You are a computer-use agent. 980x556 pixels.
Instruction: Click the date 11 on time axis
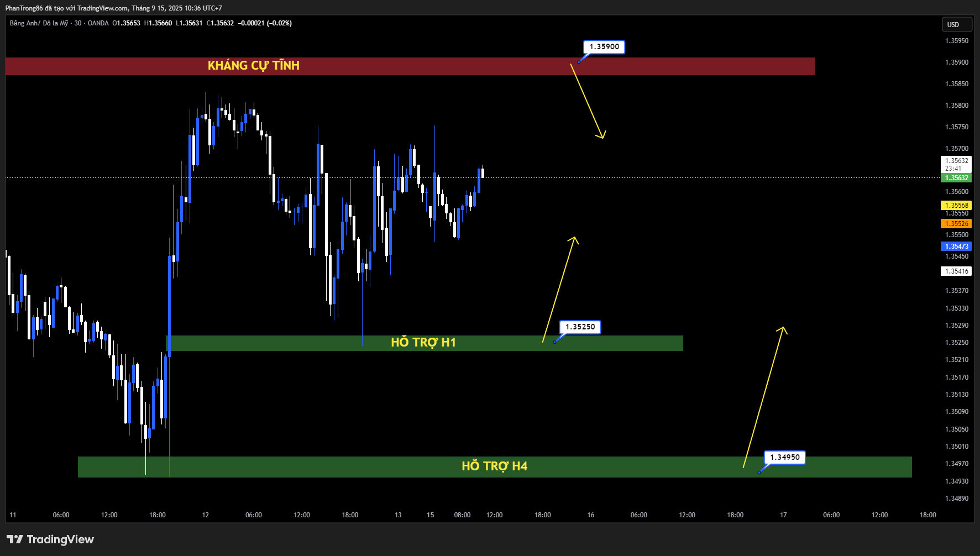[13, 515]
